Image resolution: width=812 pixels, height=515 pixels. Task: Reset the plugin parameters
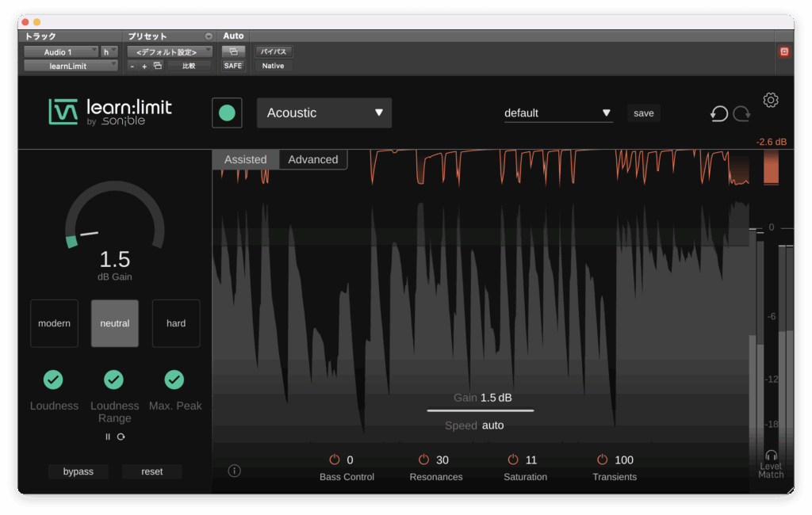click(151, 471)
